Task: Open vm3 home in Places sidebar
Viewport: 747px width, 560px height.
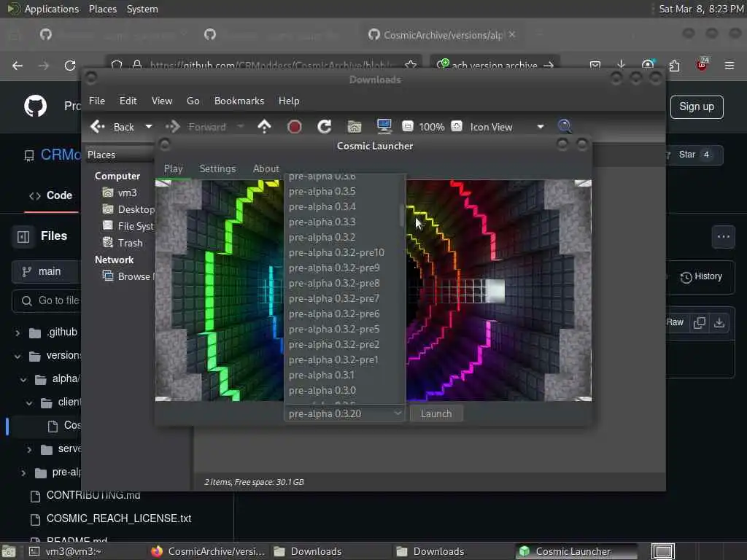Action: pos(127,192)
